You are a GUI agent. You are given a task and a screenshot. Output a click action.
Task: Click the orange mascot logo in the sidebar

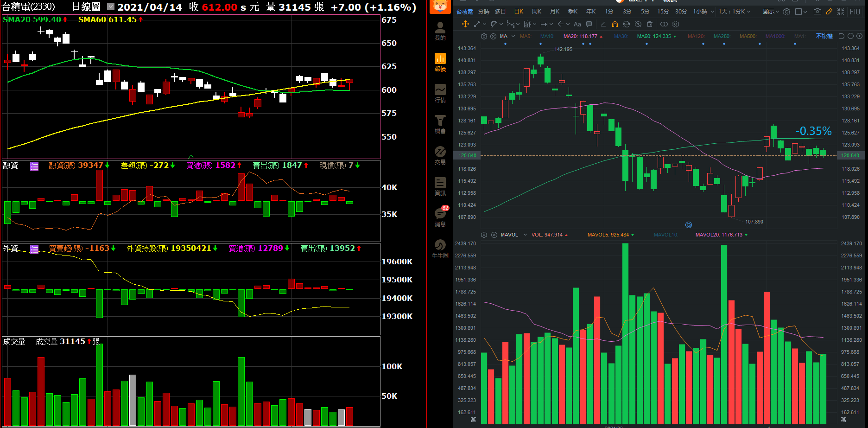(x=440, y=6)
